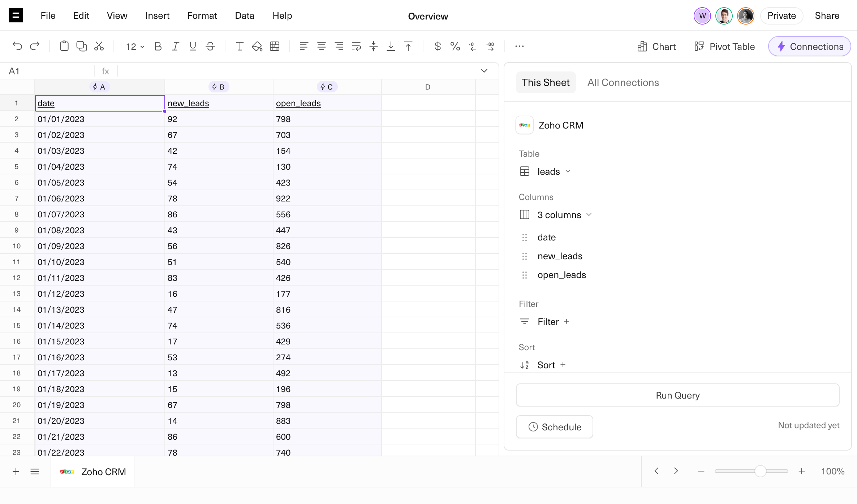Click the Run Query button
The image size is (857, 504).
(677, 395)
